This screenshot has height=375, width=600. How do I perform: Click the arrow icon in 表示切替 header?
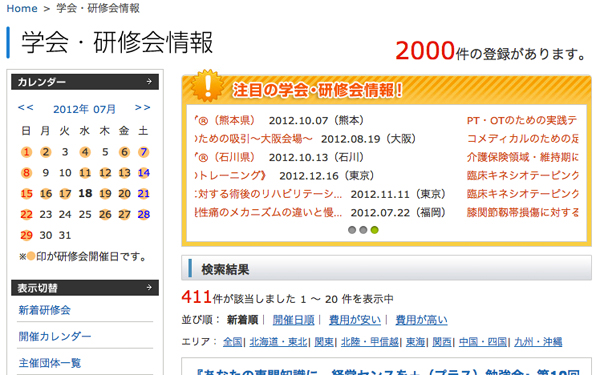click(149, 287)
